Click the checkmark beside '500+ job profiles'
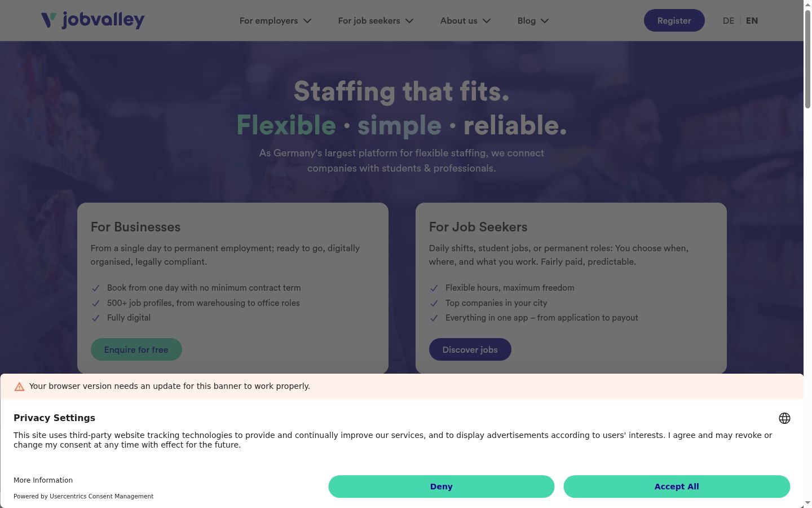The width and height of the screenshot is (812, 508). 95,303
